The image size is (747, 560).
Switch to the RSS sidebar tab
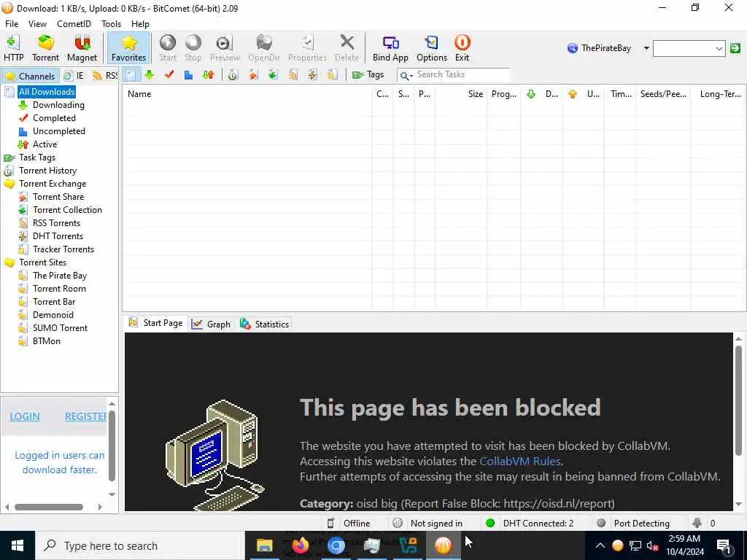coord(105,76)
